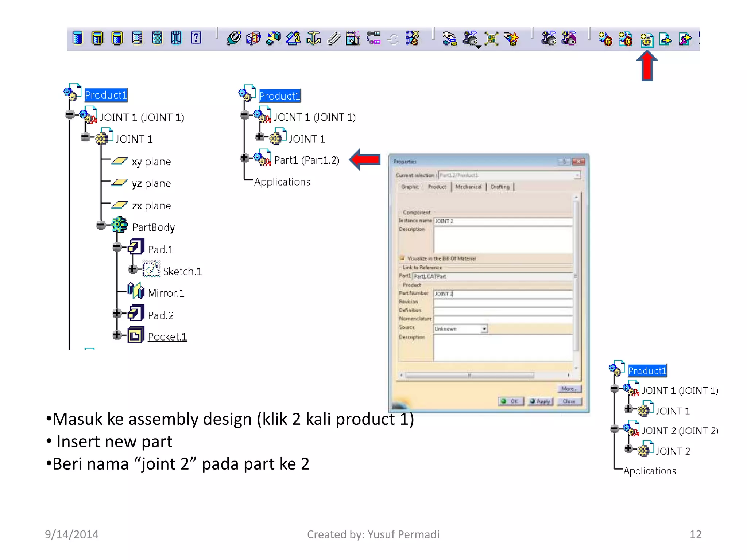Select the zx plane tree item

pos(151,206)
